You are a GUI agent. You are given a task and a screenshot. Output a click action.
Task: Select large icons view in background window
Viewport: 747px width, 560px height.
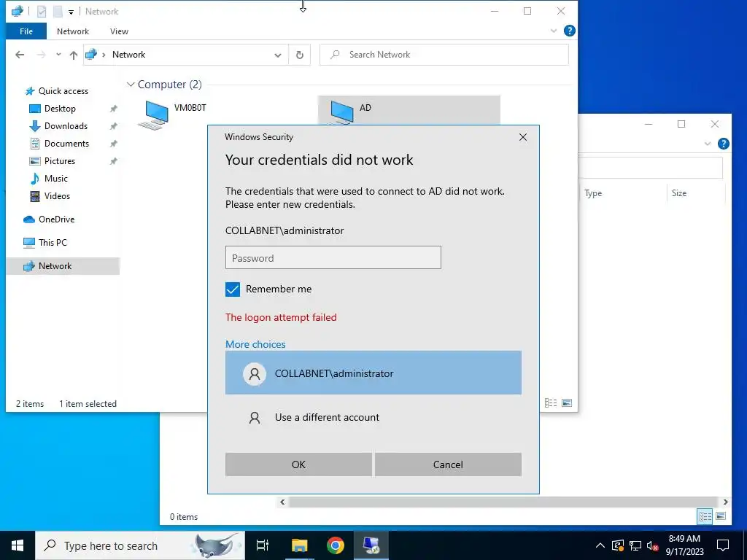point(721,516)
